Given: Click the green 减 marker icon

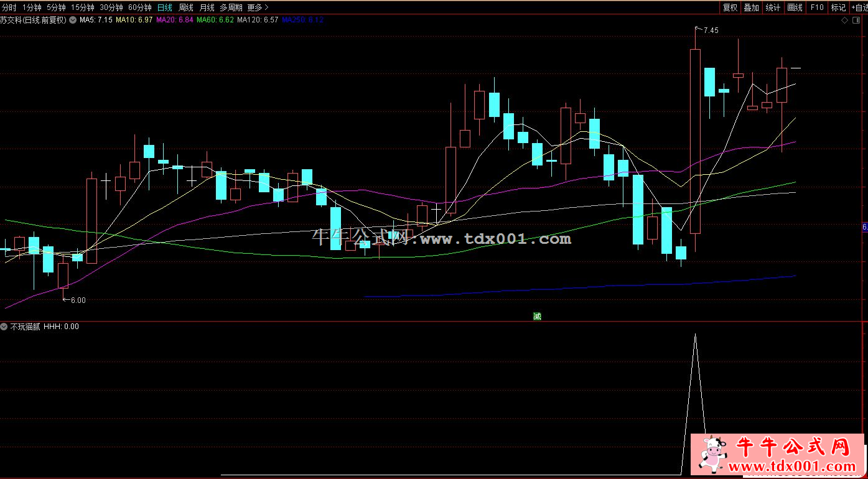Looking at the screenshot, I should 537,316.
